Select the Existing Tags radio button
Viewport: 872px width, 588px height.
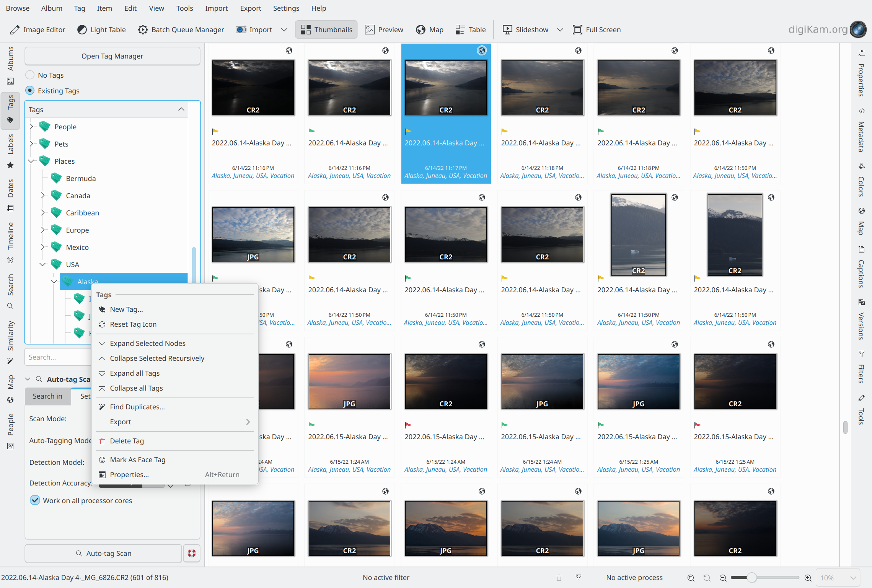click(30, 91)
